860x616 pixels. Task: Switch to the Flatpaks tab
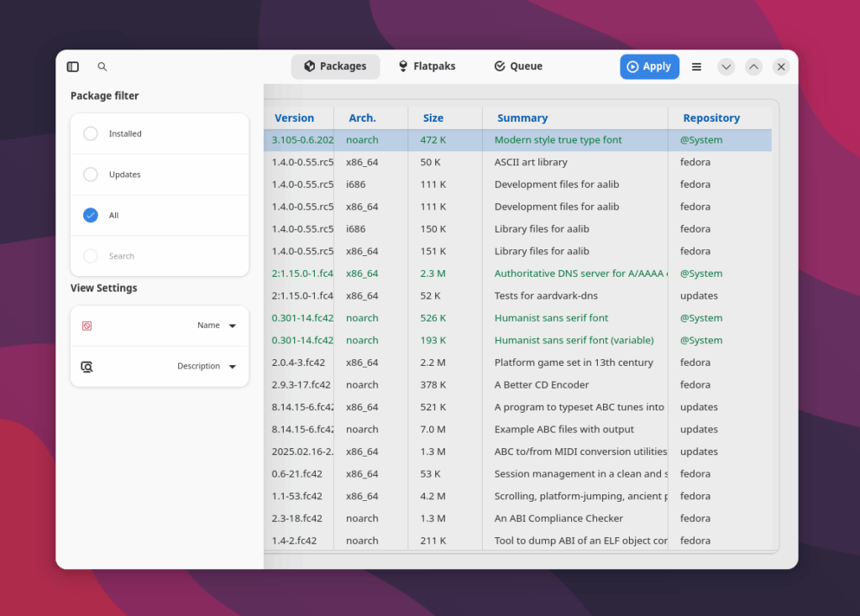[427, 66]
